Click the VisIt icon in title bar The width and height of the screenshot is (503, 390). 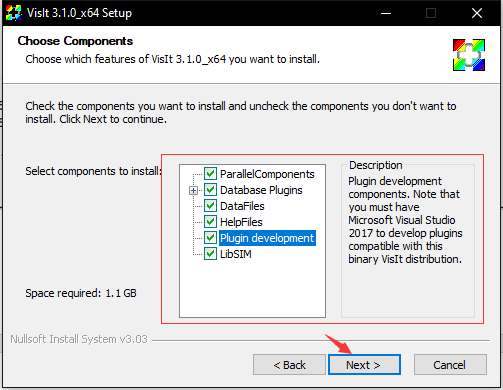point(14,13)
